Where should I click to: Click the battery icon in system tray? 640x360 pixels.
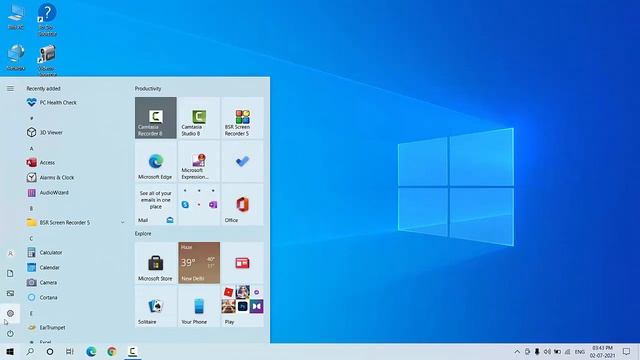[x=557, y=351]
